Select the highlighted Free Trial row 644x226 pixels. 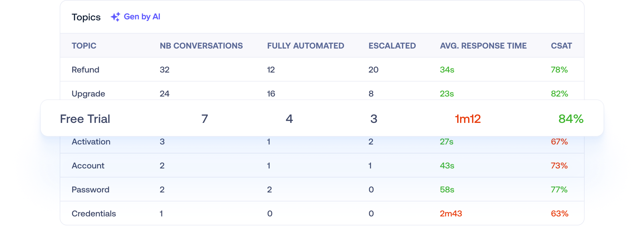[85, 119]
